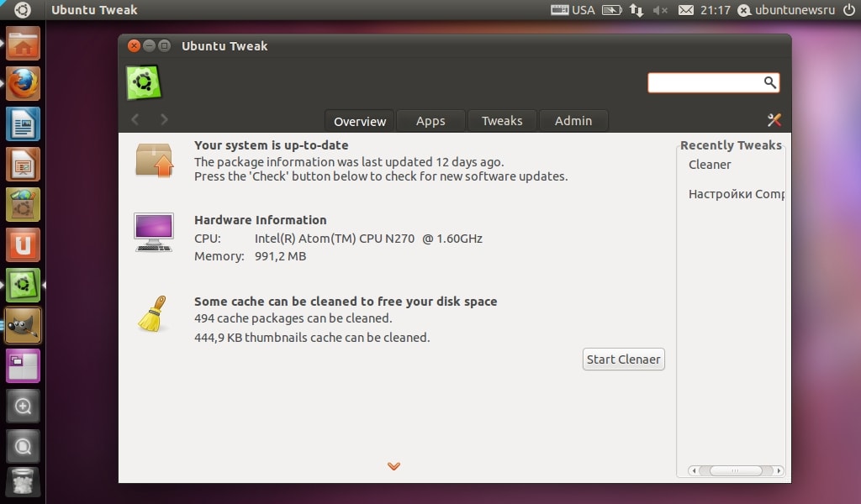Screen dimensions: 861x504
Task: Open Cleaner from Recently Tweaks
Action: pos(710,165)
